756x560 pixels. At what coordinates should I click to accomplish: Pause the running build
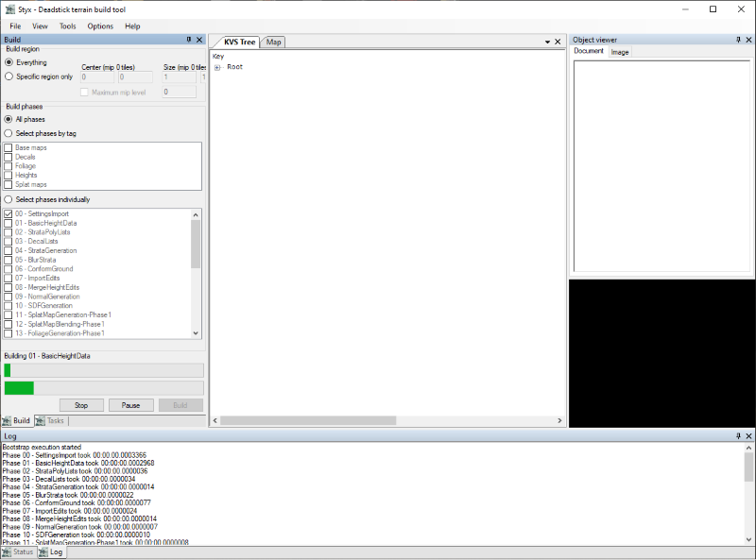point(130,405)
